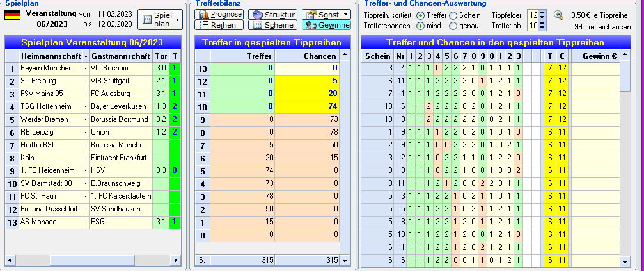Click the C column header in Auswertung
This screenshot has height=271, width=644.
point(562,56)
